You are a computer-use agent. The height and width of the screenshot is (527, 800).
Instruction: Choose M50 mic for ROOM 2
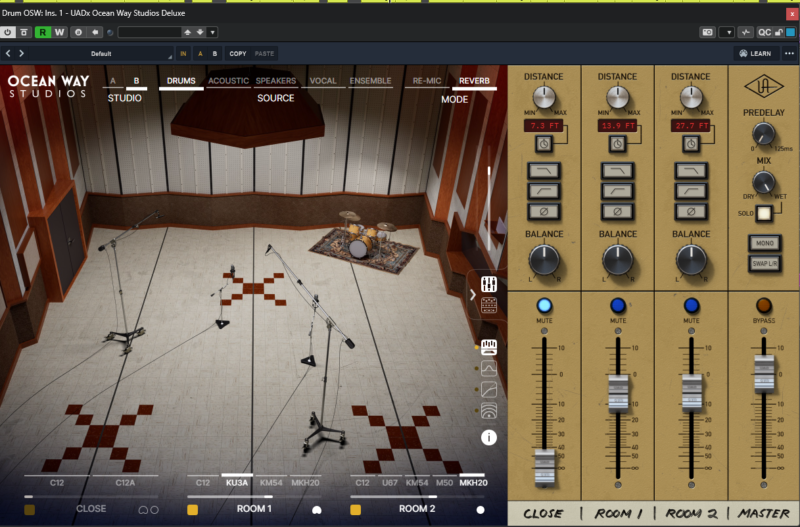(444, 483)
